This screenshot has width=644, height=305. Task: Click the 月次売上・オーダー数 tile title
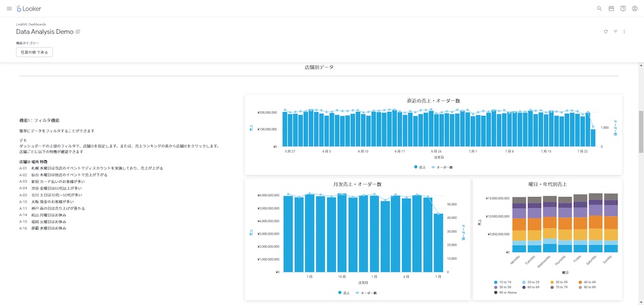357,184
